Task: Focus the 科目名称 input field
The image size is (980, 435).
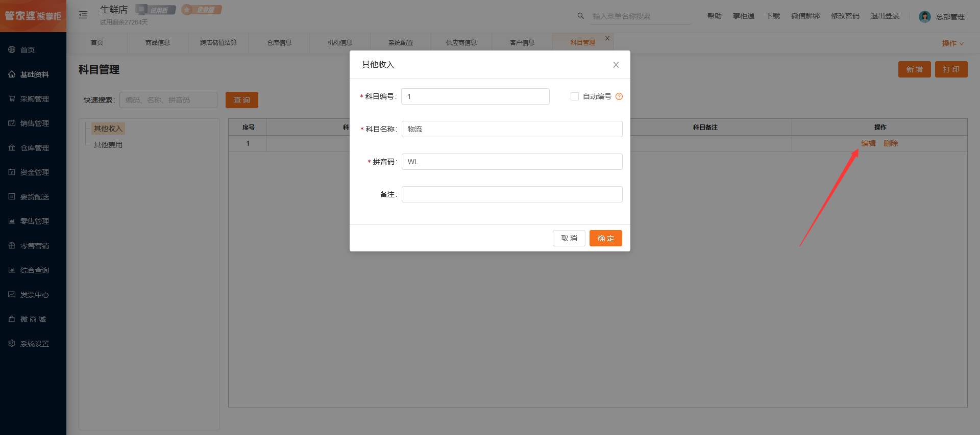Action: tap(512, 129)
